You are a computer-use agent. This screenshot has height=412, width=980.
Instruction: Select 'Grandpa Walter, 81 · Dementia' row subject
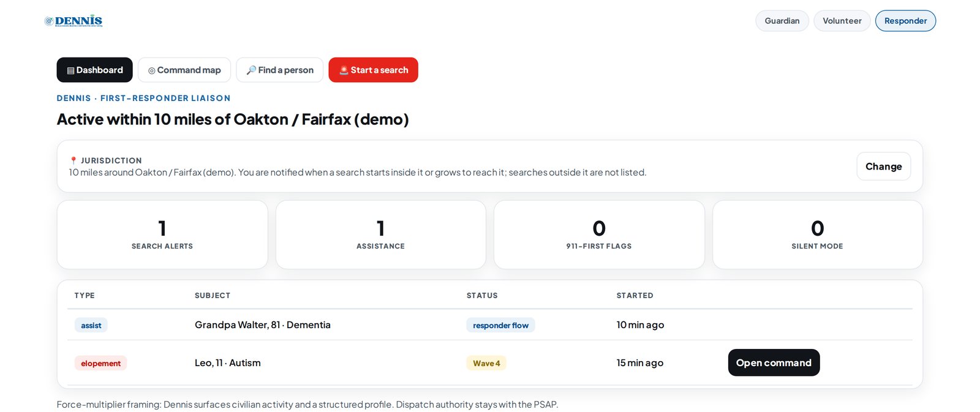(x=263, y=324)
